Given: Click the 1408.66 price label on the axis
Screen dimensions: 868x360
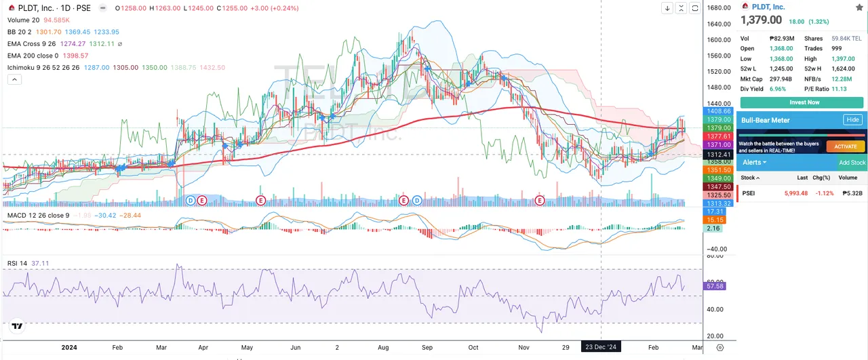Looking at the screenshot, I should click(x=719, y=111).
